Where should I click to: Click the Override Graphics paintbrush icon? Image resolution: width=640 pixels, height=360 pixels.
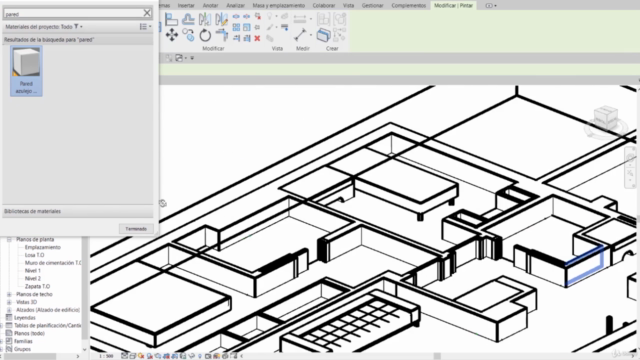coord(270,27)
